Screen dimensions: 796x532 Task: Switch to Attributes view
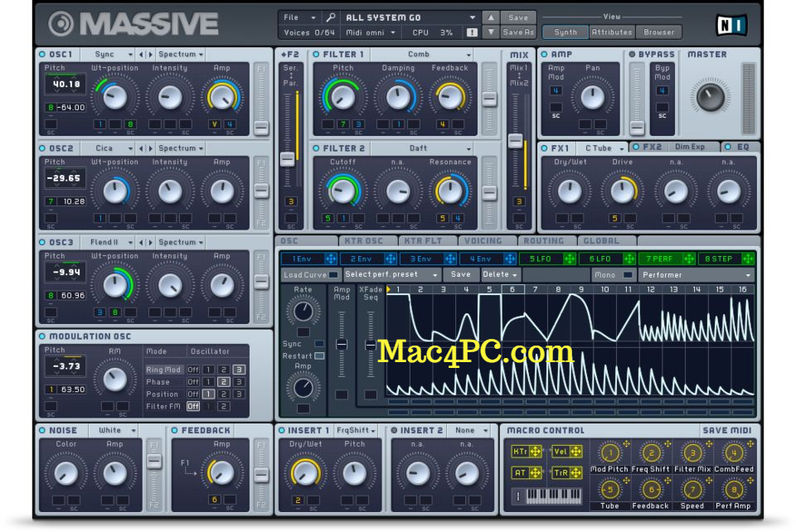(612, 32)
